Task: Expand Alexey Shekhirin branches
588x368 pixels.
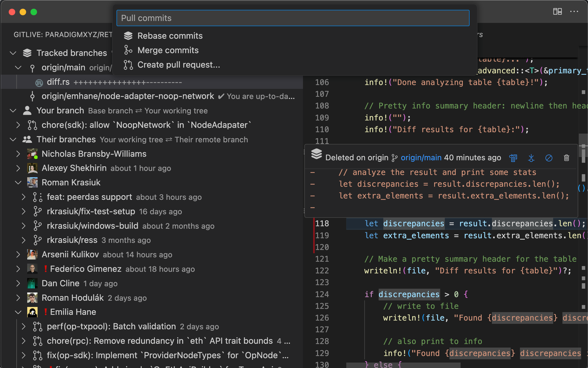Action: [x=18, y=168]
